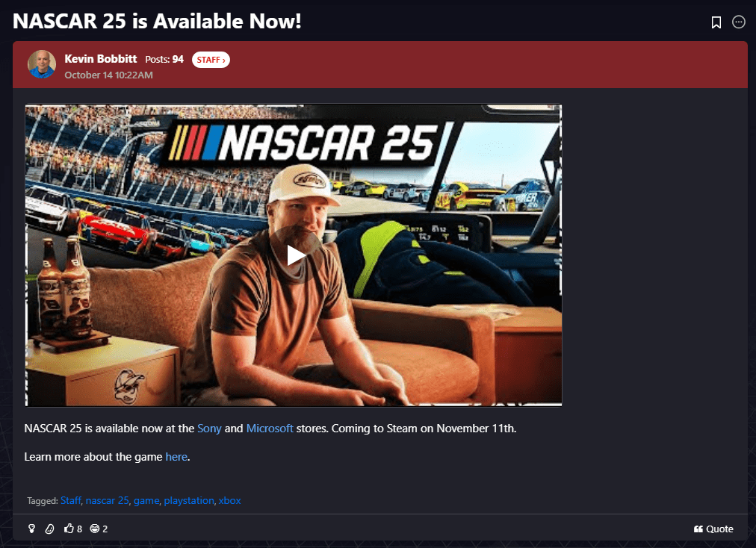Play the NASCAR 25 video

pyautogui.click(x=295, y=255)
